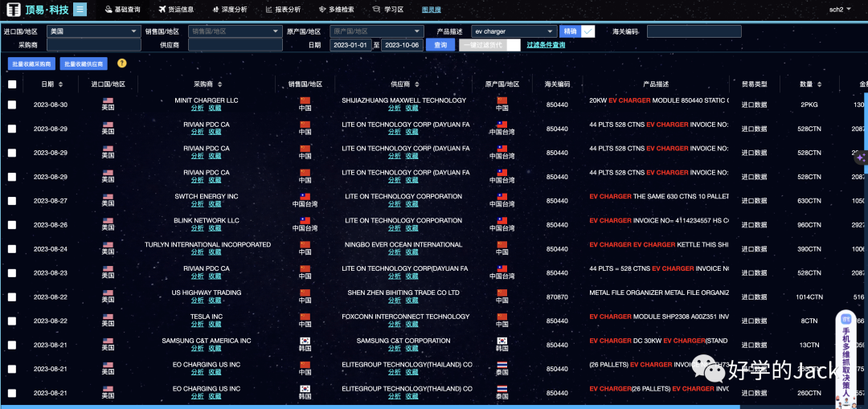Click the 手机多维抓取决策人 side banner icon
868x409 pixels.
pos(846,319)
